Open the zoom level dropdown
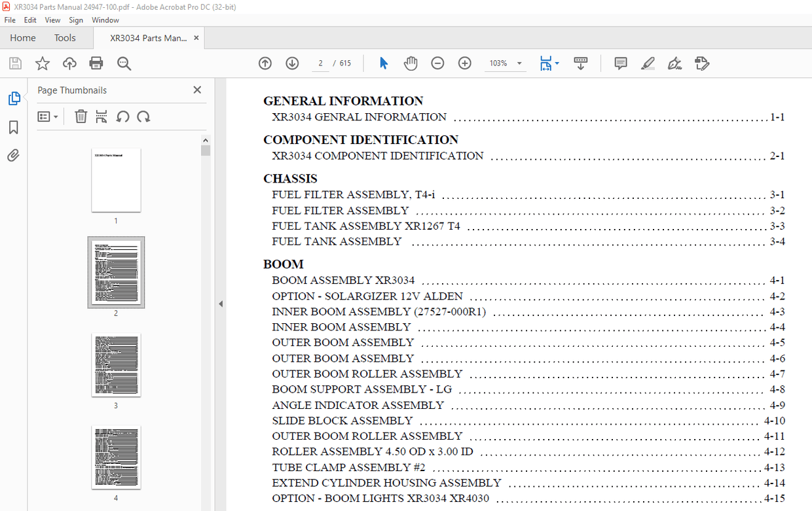 (x=519, y=63)
